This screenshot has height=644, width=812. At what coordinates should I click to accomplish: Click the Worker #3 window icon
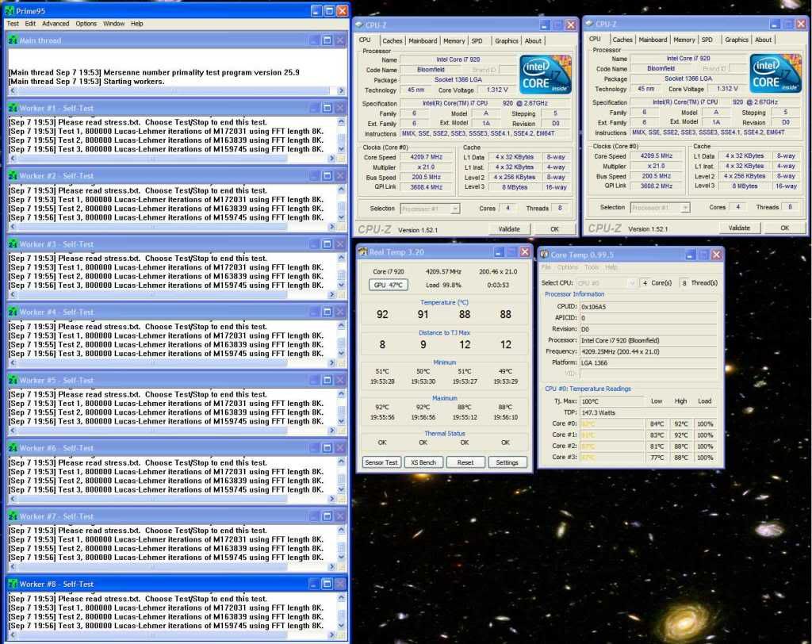[13, 243]
